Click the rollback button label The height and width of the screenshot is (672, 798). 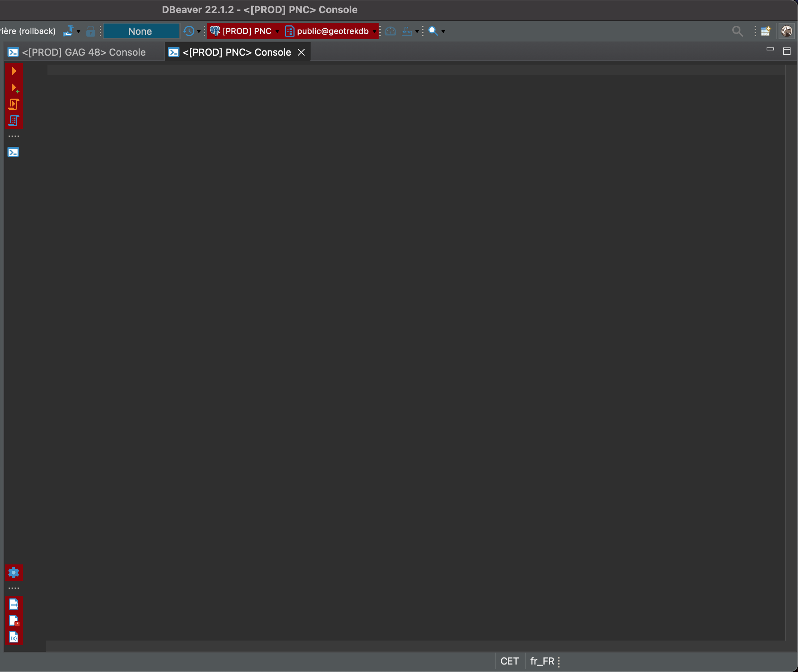point(28,31)
